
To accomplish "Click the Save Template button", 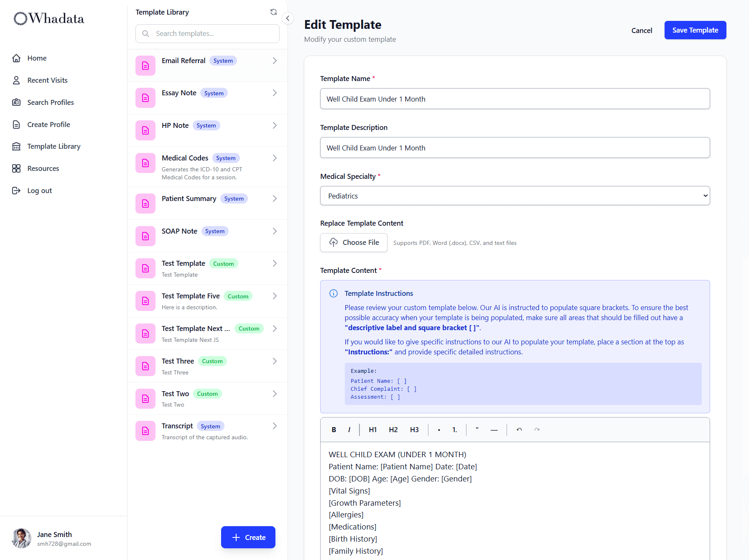I will [x=695, y=30].
